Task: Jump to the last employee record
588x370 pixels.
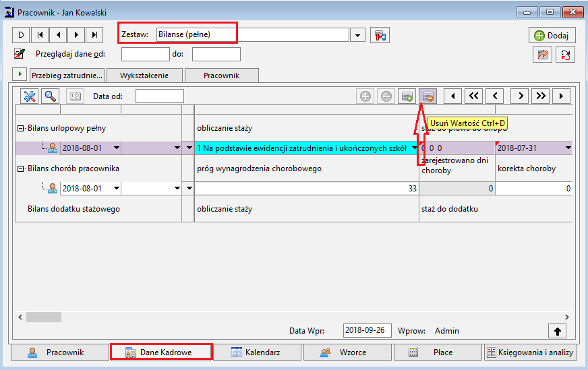Action: (x=94, y=35)
